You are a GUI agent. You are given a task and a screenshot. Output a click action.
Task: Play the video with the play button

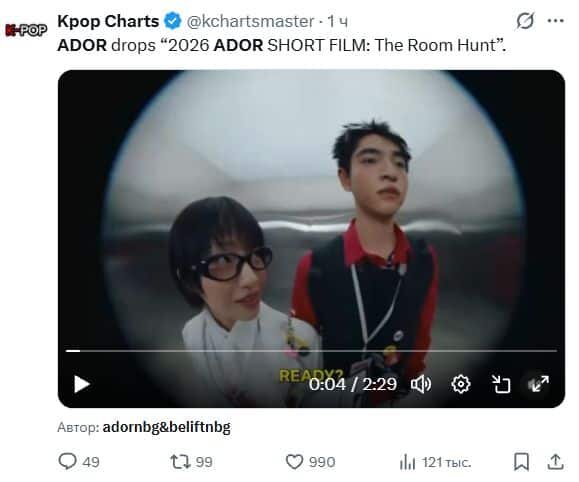click(x=82, y=384)
